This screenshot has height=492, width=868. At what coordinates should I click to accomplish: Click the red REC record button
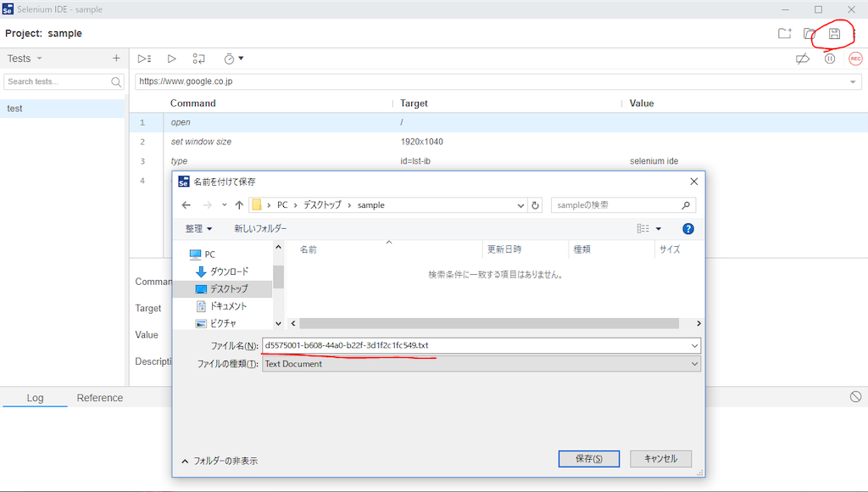(x=855, y=59)
